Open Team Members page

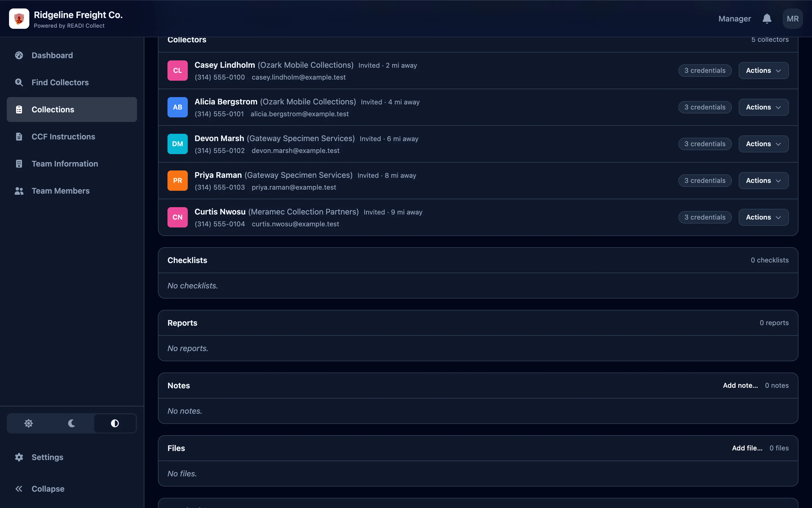click(x=72, y=191)
